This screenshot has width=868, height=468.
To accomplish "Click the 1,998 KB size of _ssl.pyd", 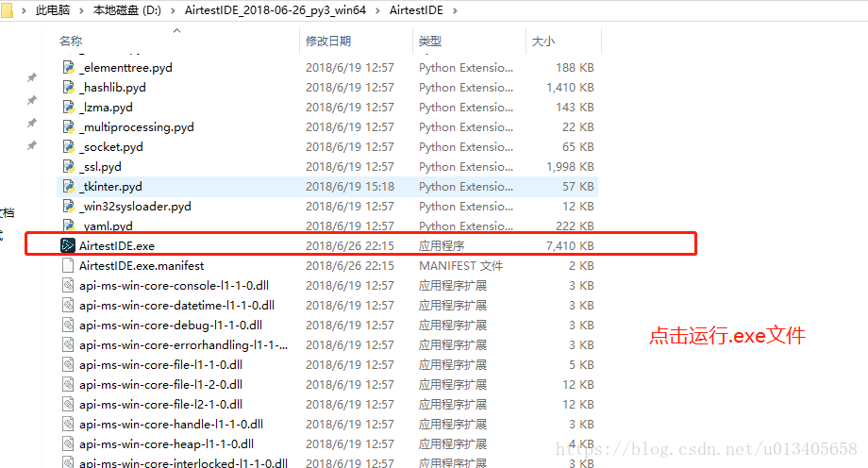I will [x=570, y=167].
